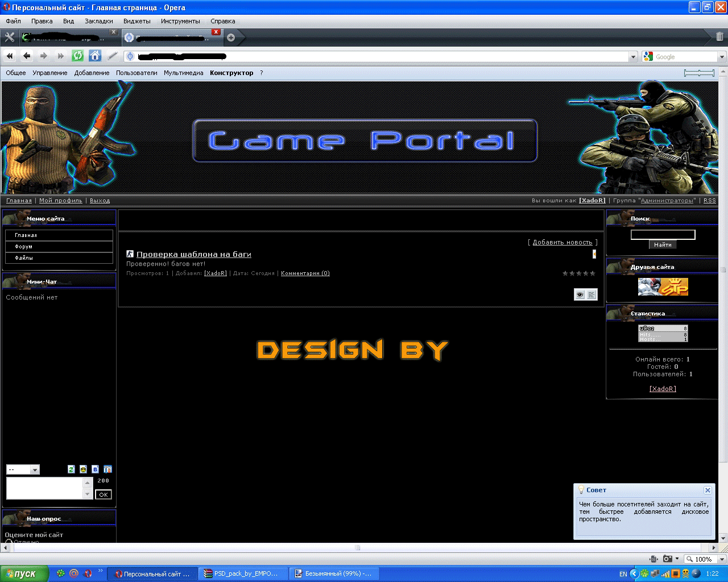This screenshot has height=582, width=728.
Task: Open new tab with plus icon
Action: click(231, 38)
